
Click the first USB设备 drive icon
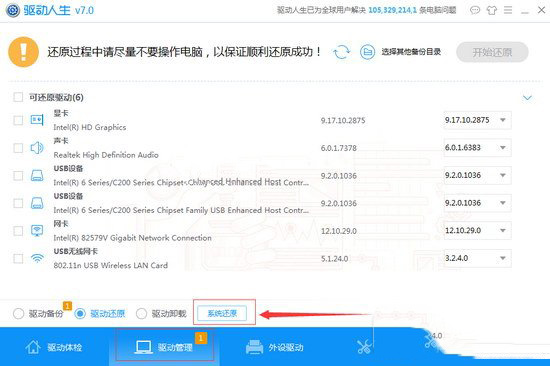point(37,175)
